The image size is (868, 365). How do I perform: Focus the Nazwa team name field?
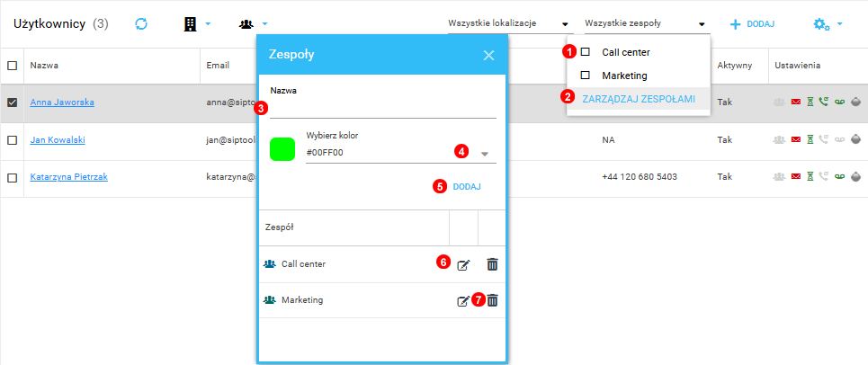[x=383, y=109]
